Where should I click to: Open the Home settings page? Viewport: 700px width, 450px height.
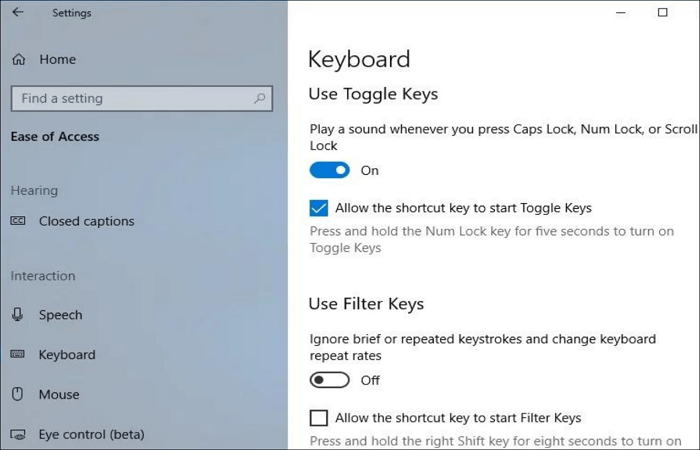(57, 60)
